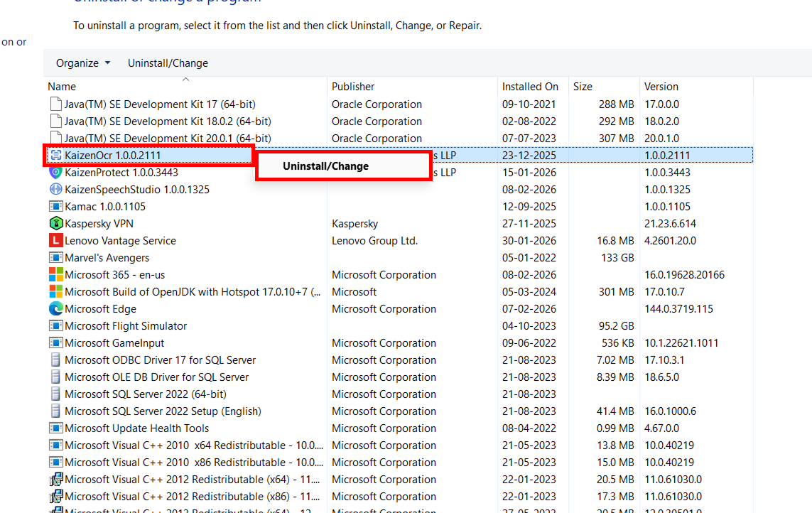Viewport: 812px width, 513px height.
Task: Click the KaizenOcr program icon
Action: tap(55, 156)
